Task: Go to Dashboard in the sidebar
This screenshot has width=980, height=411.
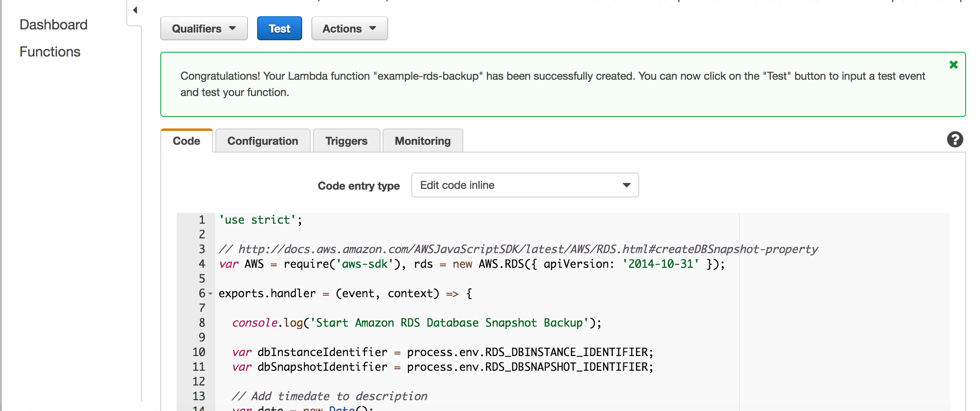Action: point(53,25)
